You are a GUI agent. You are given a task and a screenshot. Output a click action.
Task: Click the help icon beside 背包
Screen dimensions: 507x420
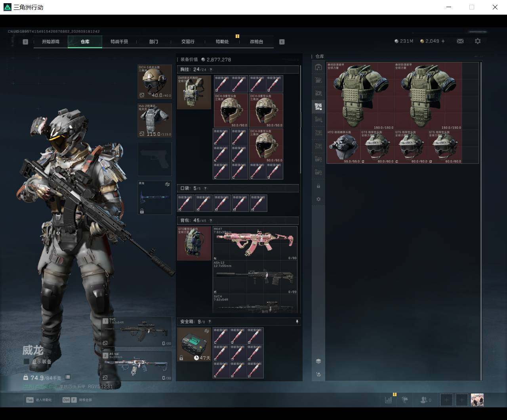[x=211, y=220]
